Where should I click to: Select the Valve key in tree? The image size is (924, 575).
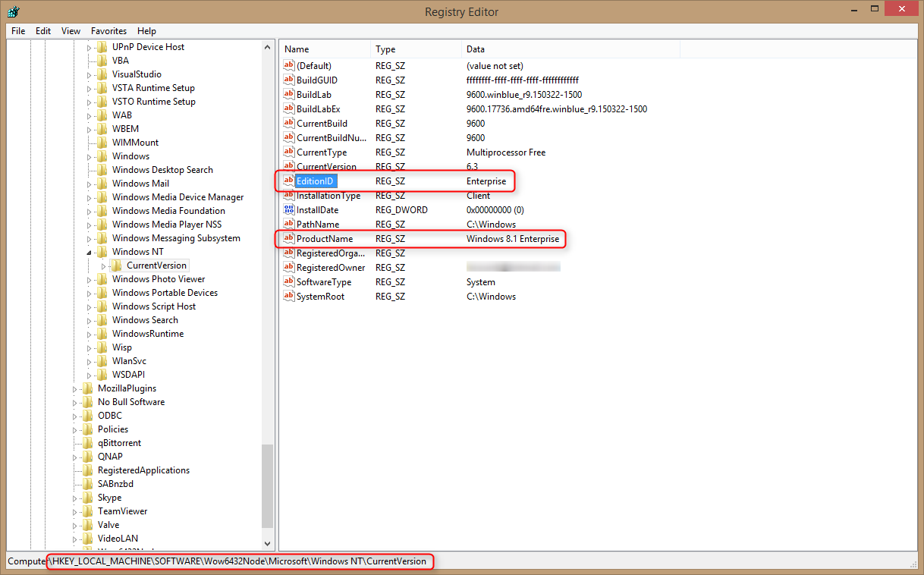point(108,525)
